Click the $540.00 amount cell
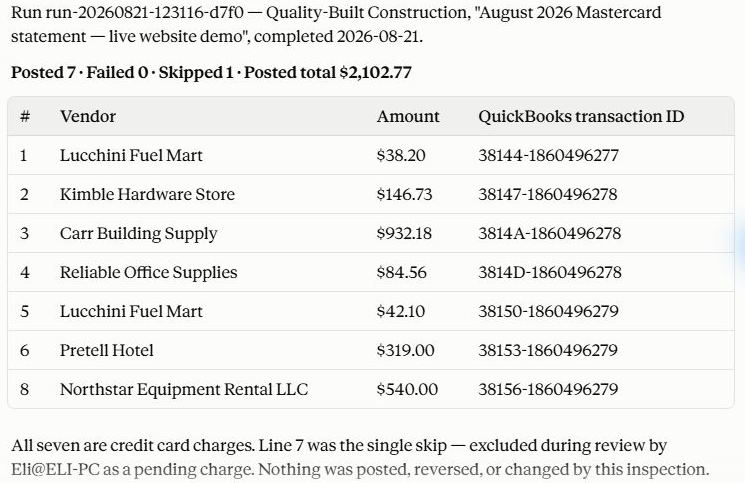Image resolution: width=745 pixels, height=483 pixels. [x=407, y=389]
